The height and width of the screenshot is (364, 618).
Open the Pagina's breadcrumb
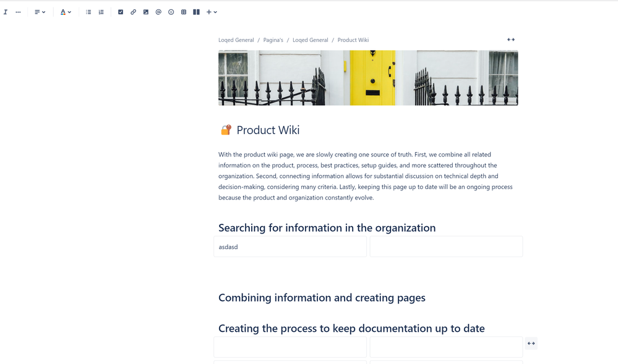[x=273, y=40]
